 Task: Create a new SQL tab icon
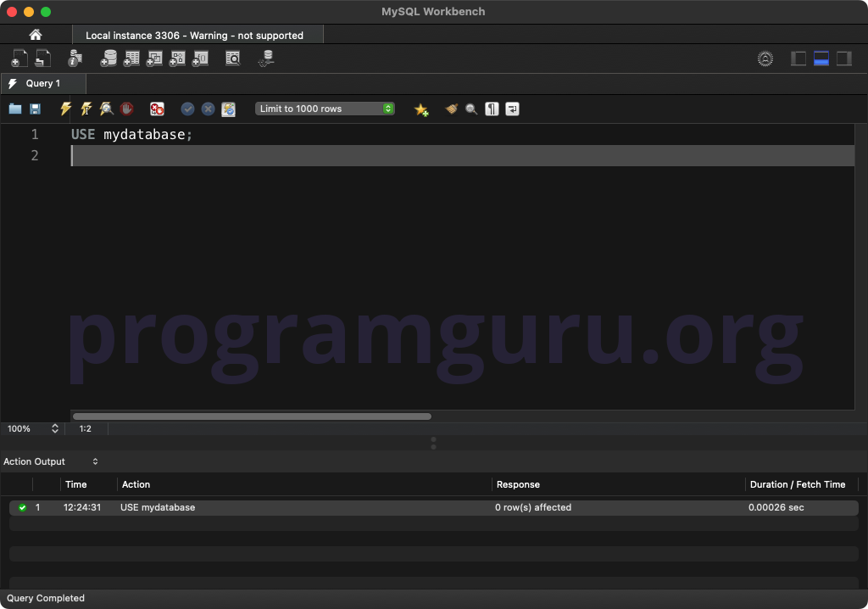click(x=19, y=59)
